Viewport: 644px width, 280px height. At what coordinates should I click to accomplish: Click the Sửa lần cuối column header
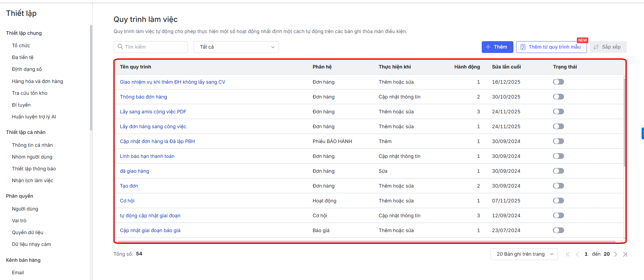point(506,67)
